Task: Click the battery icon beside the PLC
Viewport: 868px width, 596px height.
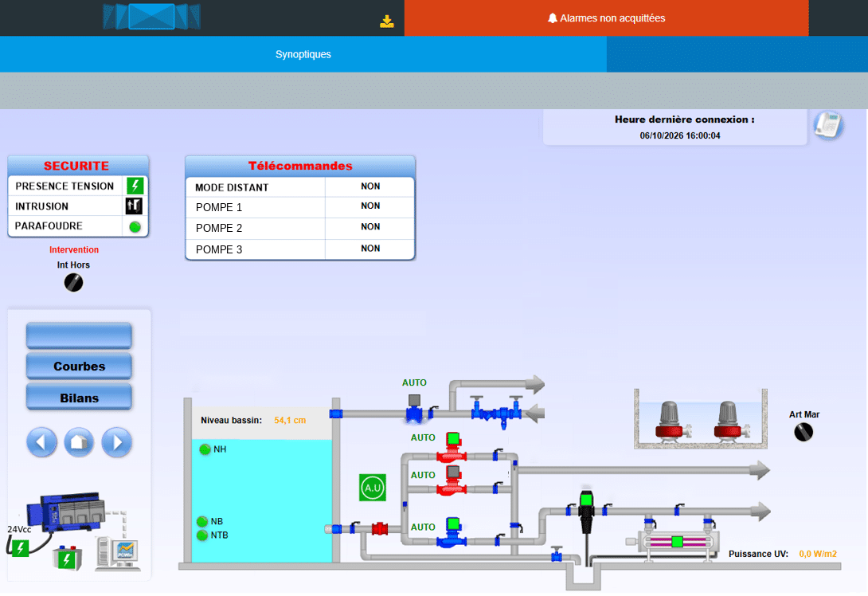Action: (x=68, y=558)
